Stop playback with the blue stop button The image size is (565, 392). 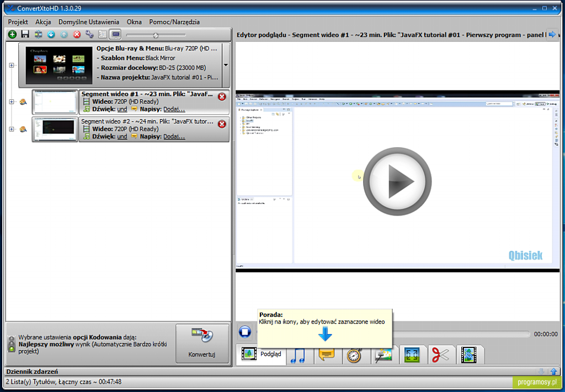(x=245, y=331)
